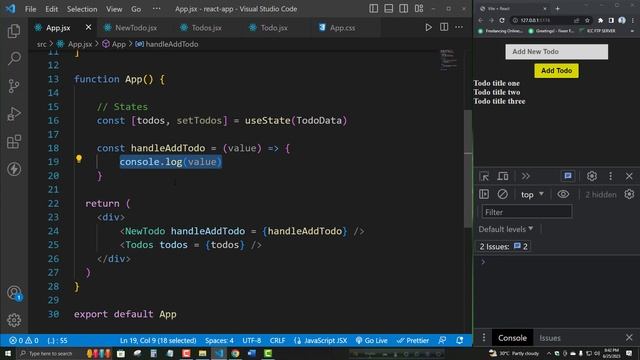Viewport: 640px width, 360px height.
Task: Open notifications bell in status bar
Action: [x=460, y=340]
